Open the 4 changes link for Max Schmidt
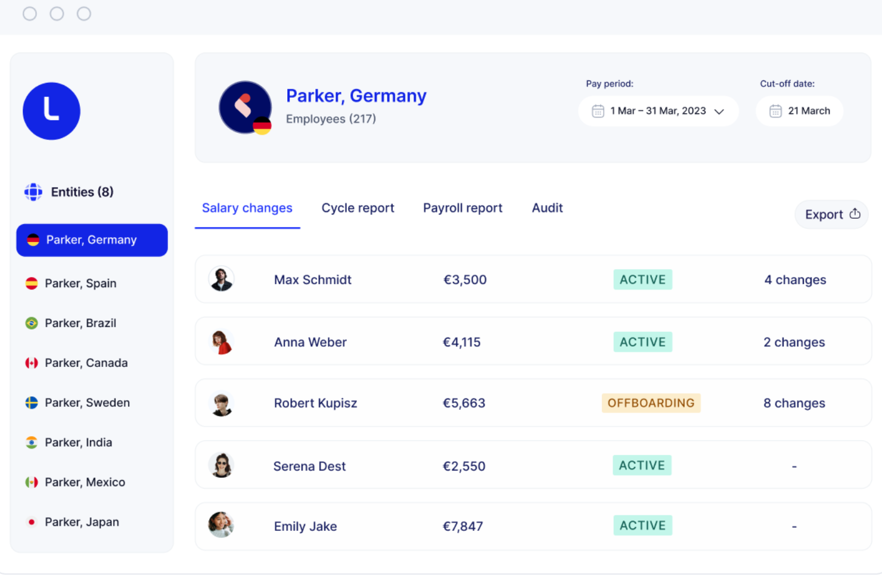Image resolution: width=882 pixels, height=588 pixels. 795,279
